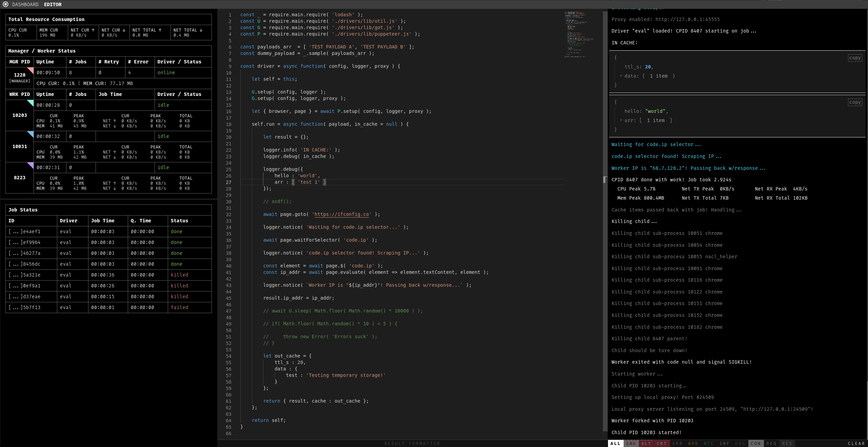868x447 pixels.
Task: Toggle the NTC log level filter
Action: tap(709, 443)
